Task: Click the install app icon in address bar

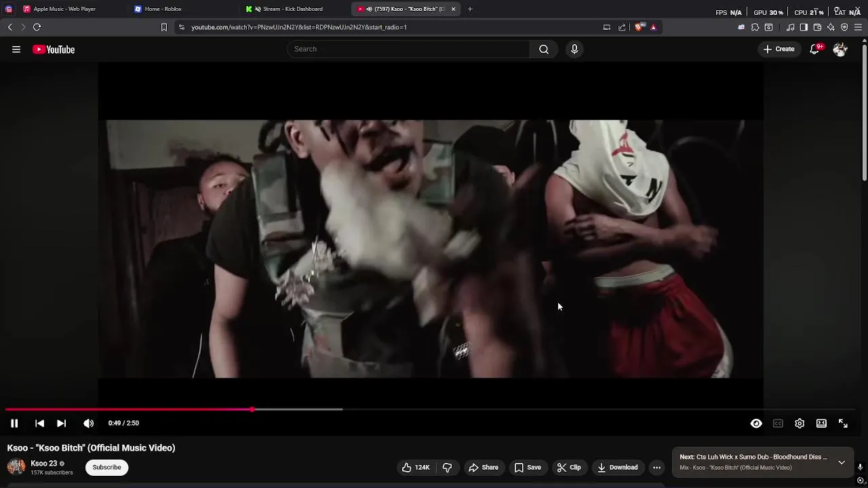Action: tap(607, 27)
